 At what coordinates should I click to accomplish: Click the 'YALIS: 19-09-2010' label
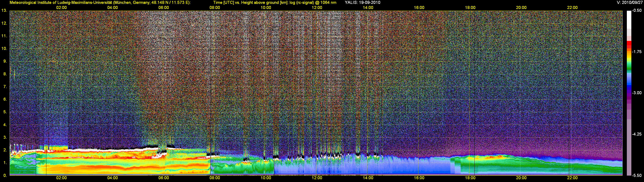coord(363,3)
